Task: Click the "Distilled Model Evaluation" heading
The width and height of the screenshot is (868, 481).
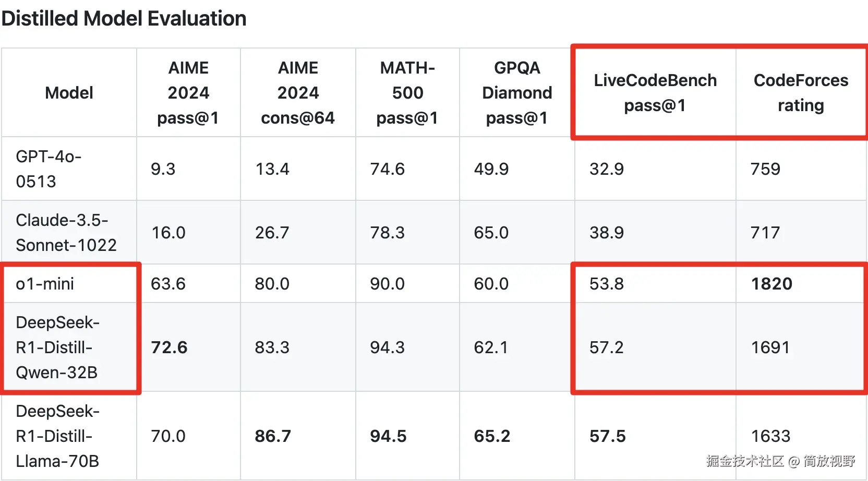Action: click(x=124, y=19)
